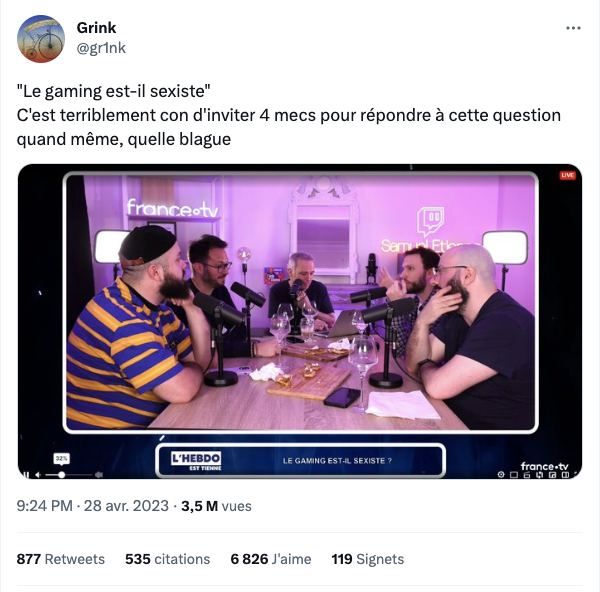Click the L'HEBDO logo banner
600x592 pixels.
pos(196,461)
